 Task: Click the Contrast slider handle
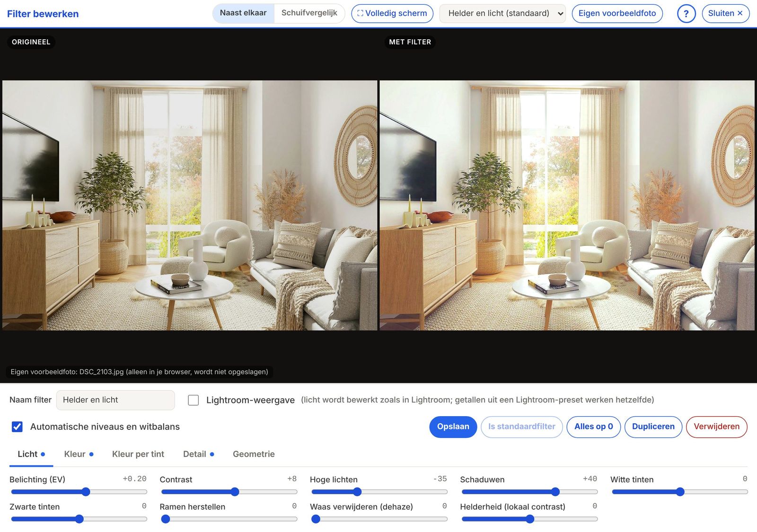point(235,492)
